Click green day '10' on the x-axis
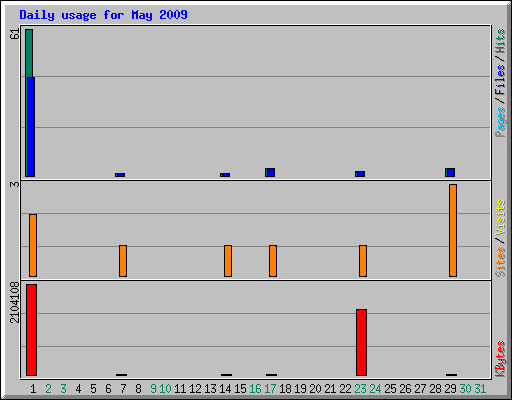 tap(165, 389)
